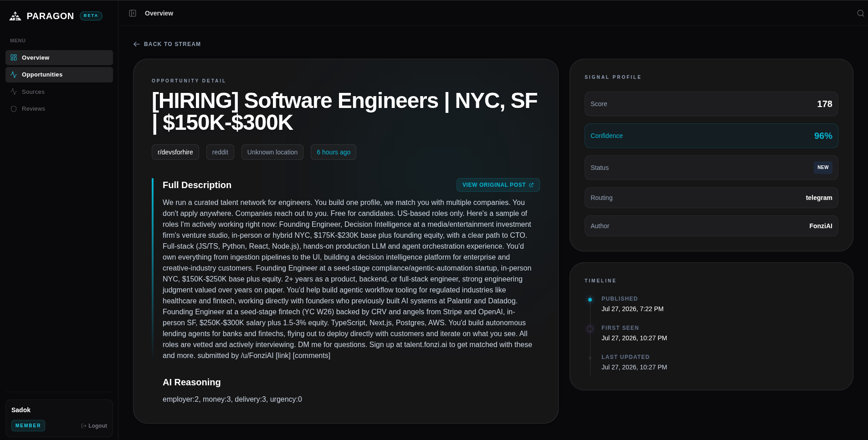Go to Opportunities in the sidebar

point(59,75)
